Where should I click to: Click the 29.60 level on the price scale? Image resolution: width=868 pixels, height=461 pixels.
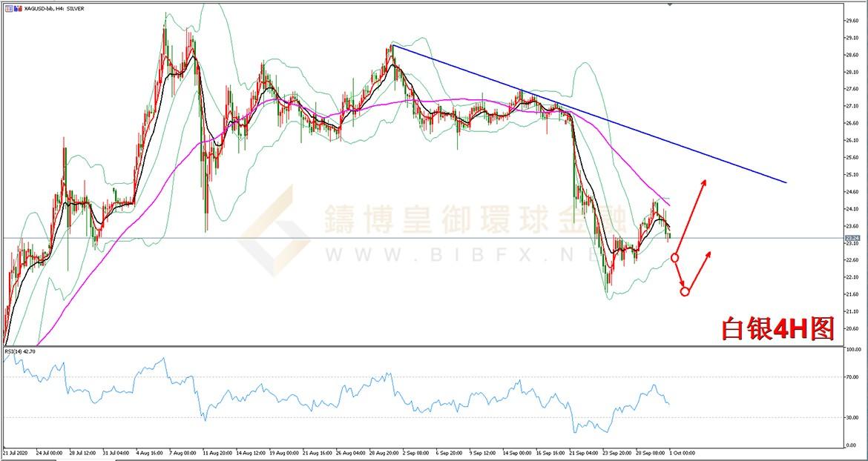(851, 21)
